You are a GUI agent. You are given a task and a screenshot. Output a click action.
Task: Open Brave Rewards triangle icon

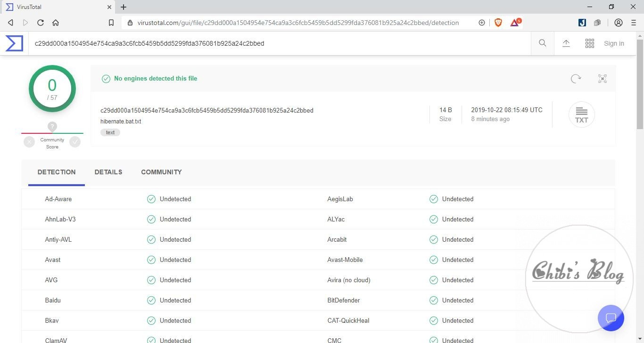click(x=515, y=22)
